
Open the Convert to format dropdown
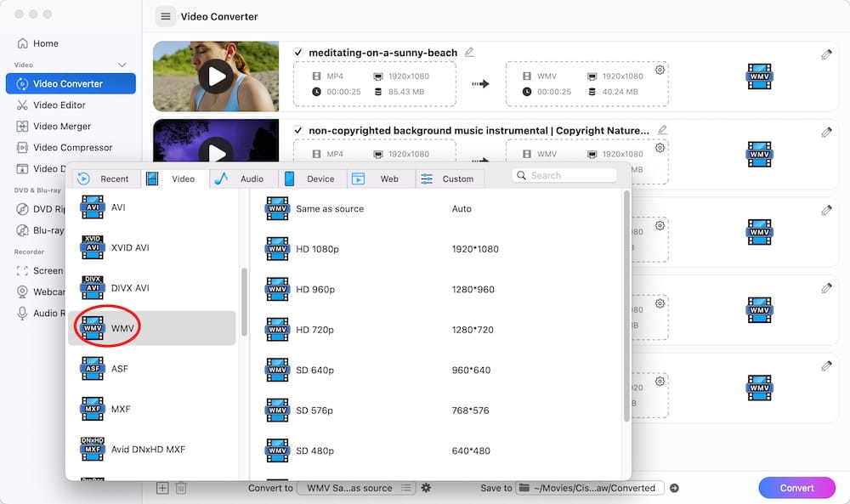pos(357,488)
